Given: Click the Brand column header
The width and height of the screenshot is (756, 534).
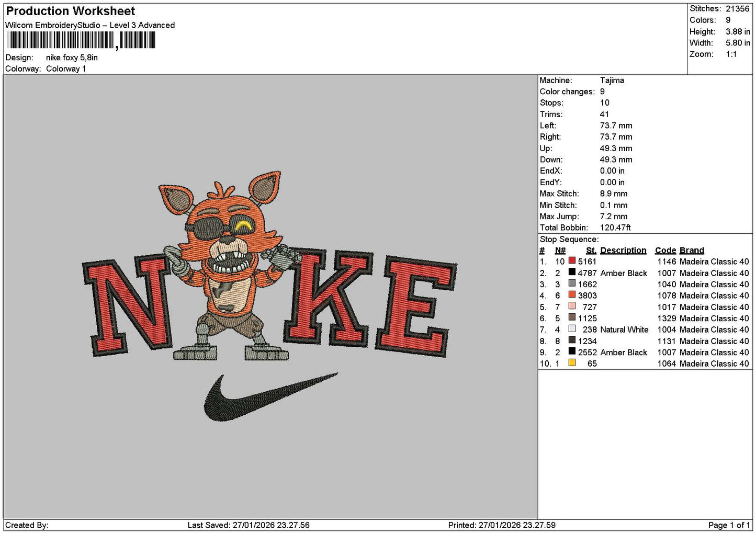Looking at the screenshot, I should click(692, 250).
